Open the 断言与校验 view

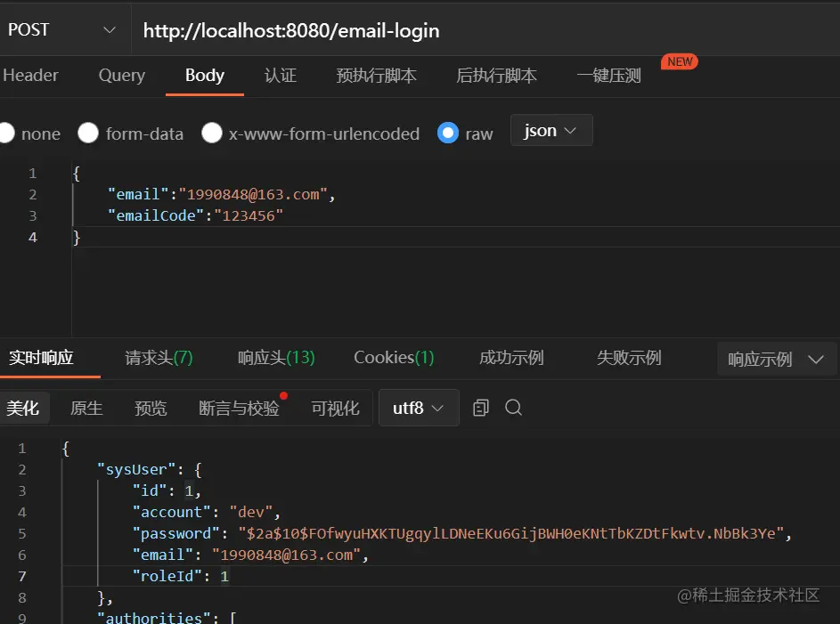point(239,409)
